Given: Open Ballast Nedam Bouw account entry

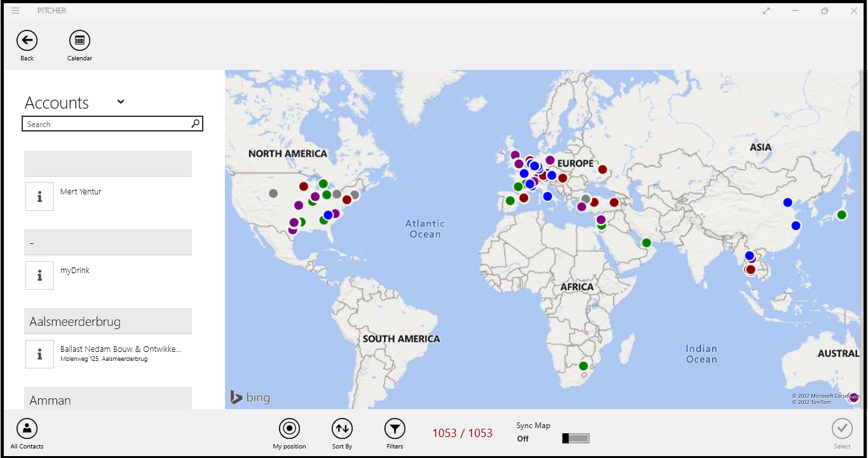Looking at the screenshot, I should coord(121,353).
